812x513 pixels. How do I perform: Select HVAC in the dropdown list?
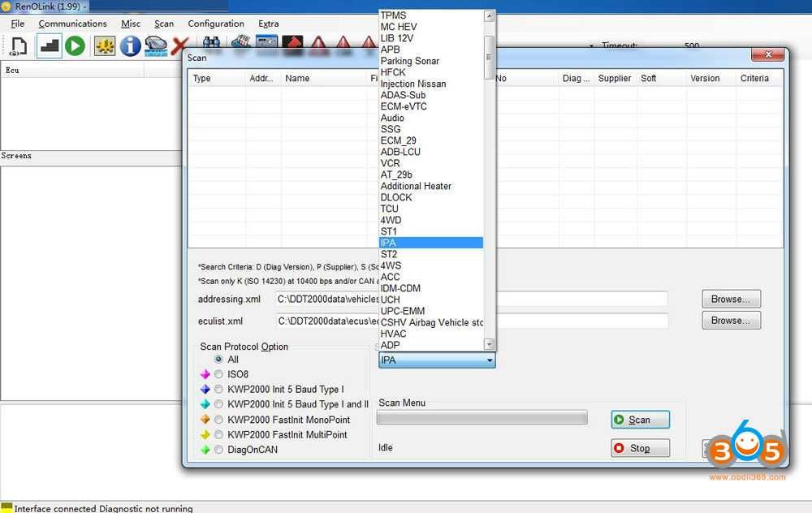click(x=431, y=334)
